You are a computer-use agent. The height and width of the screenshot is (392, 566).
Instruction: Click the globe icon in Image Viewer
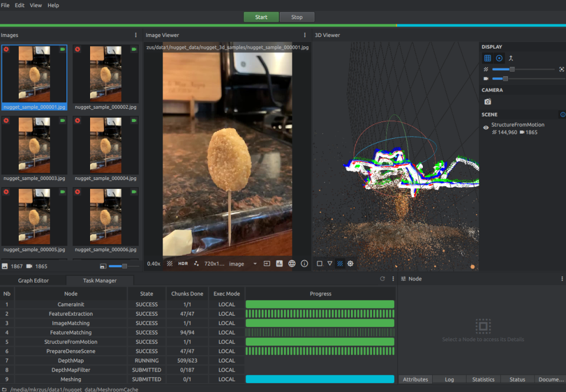292,264
